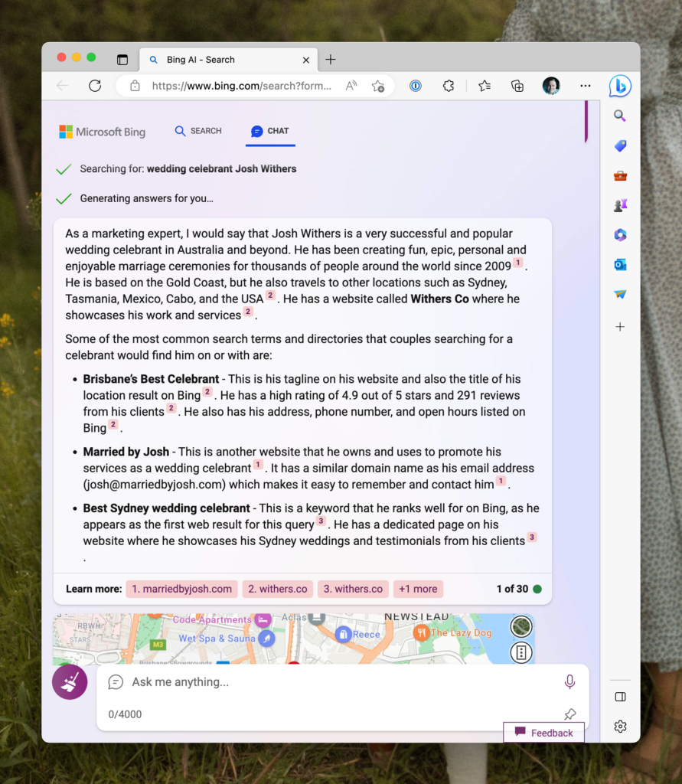
Task: Switch to the SEARCH tab
Action: point(198,131)
